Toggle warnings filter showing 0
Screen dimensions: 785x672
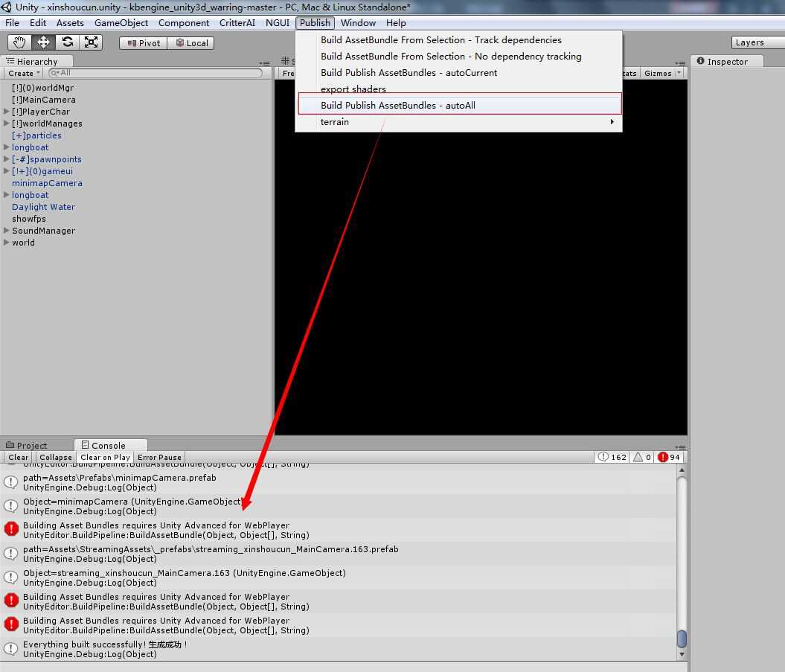click(642, 457)
